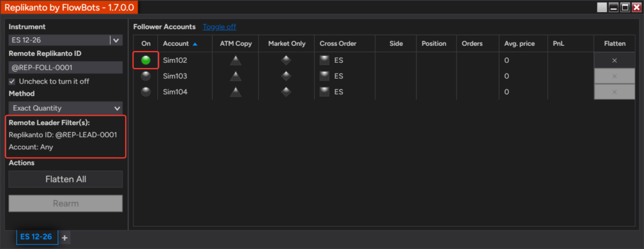Click the Toggle off link
This screenshot has height=249, width=644.
tap(219, 26)
